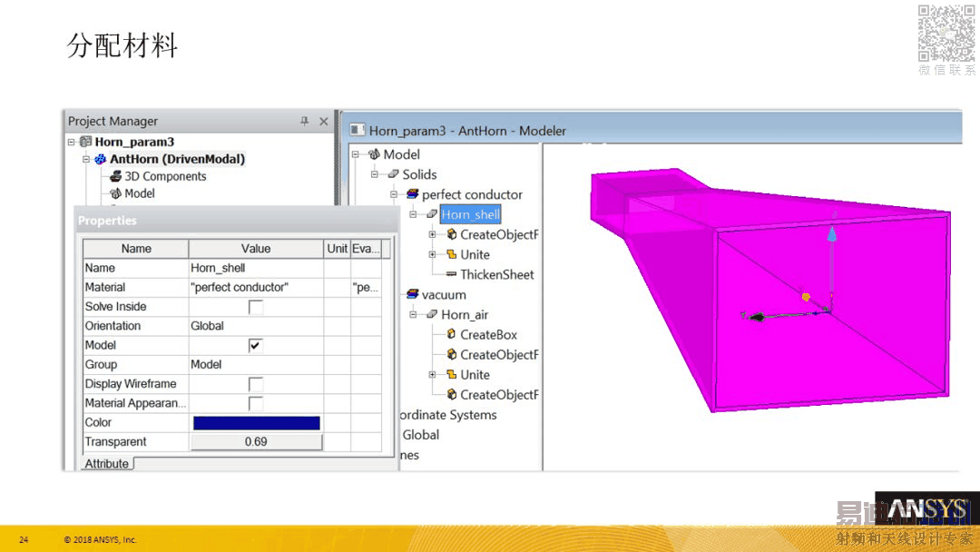Open the Material "perfect conductor" value

pos(256,288)
